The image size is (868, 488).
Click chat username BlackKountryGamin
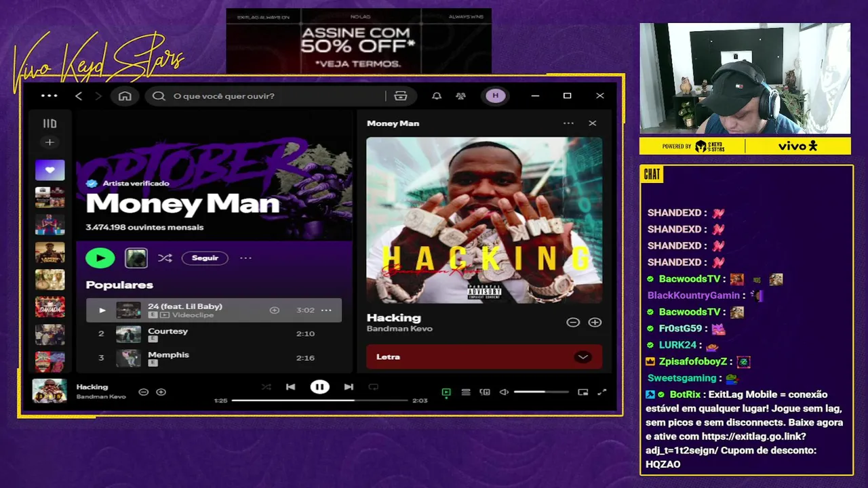[x=694, y=295]
